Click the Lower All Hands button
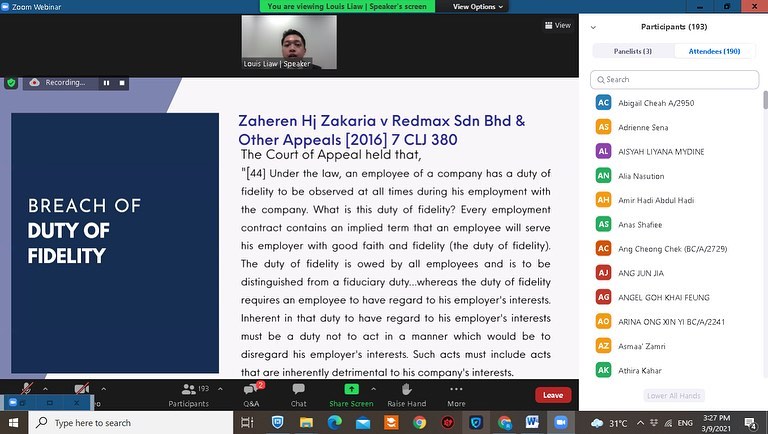 pos(673,396)
